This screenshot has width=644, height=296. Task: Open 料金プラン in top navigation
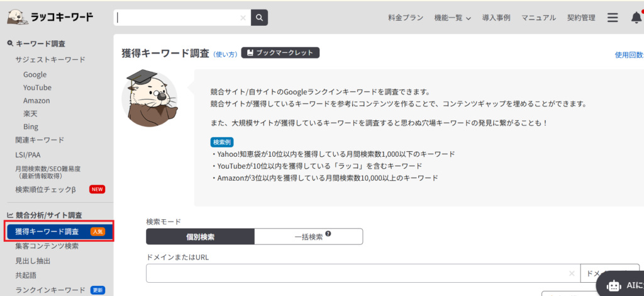point(406,18)
